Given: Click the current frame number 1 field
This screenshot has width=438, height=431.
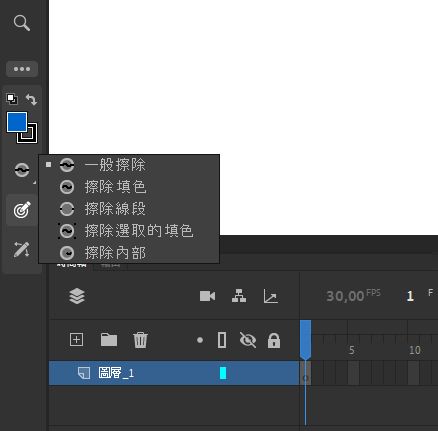Looking at the screenshot, I should [410, 296].
